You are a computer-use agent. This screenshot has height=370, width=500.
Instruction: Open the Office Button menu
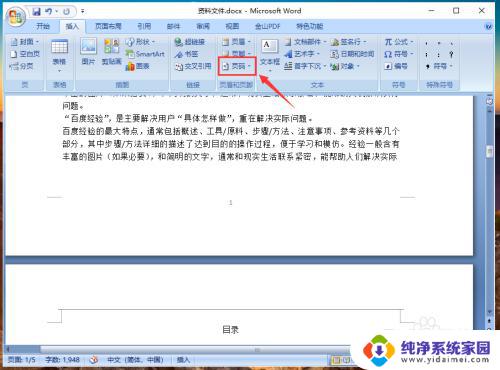tap(16, 16)
